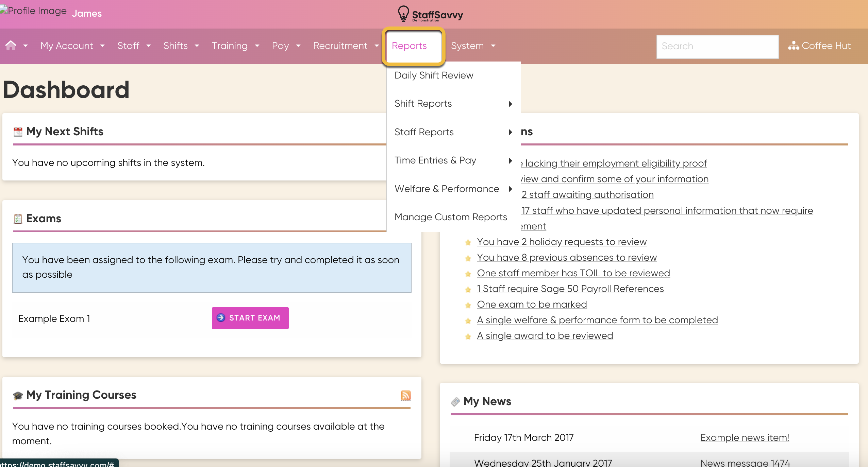
Task: Select the star next to TOIL review
Action: 468,274
